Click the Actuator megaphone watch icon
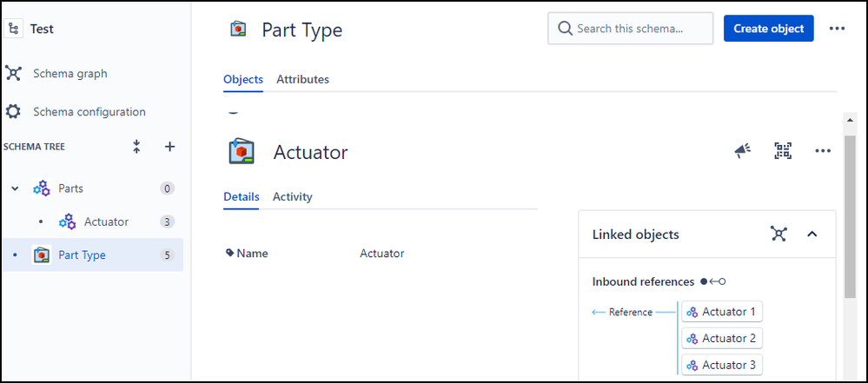This screenshot has width=868, height=383. (x=743, y=150)
